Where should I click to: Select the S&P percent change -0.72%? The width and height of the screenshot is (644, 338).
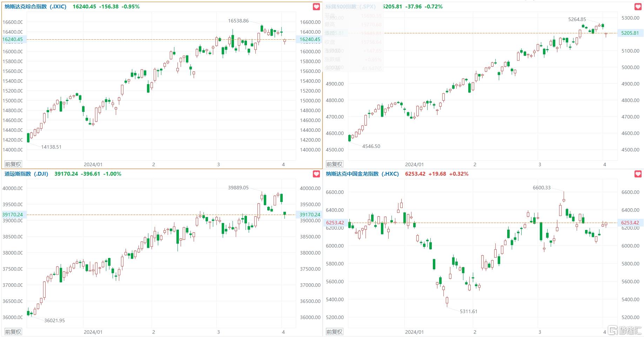pos(434,7)
